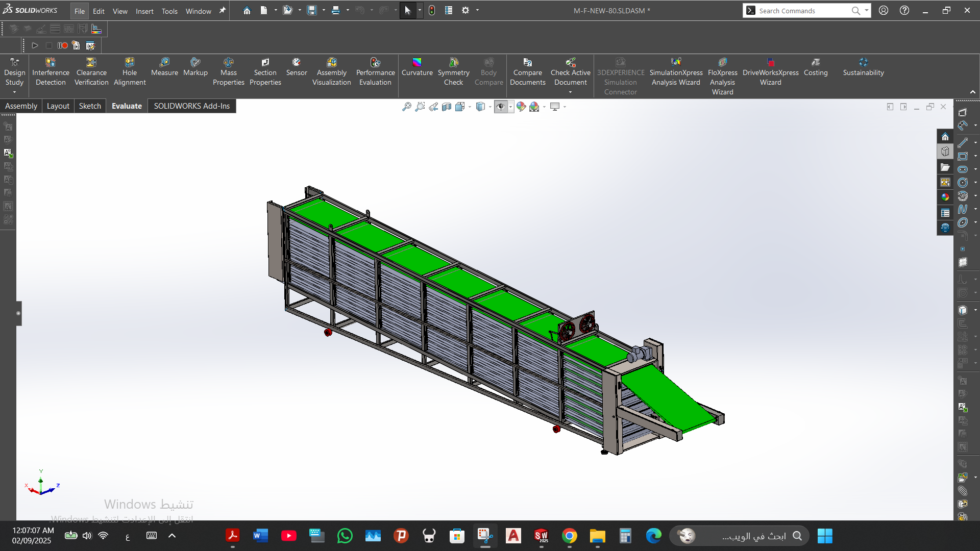Pin the menu bar
The width and height of the screenshot is (980, 551).
pyautogui.click(x=222, y=10)
